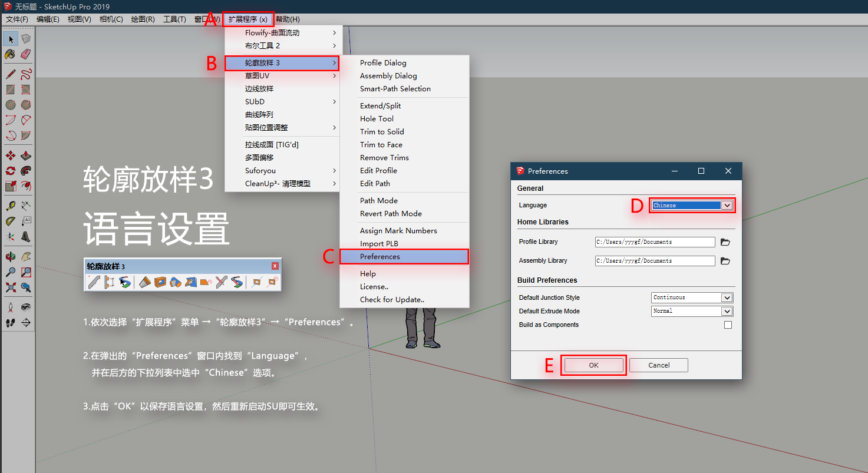Select the Paint Bucket tool

pyautogui.click(x=11, y=54)
